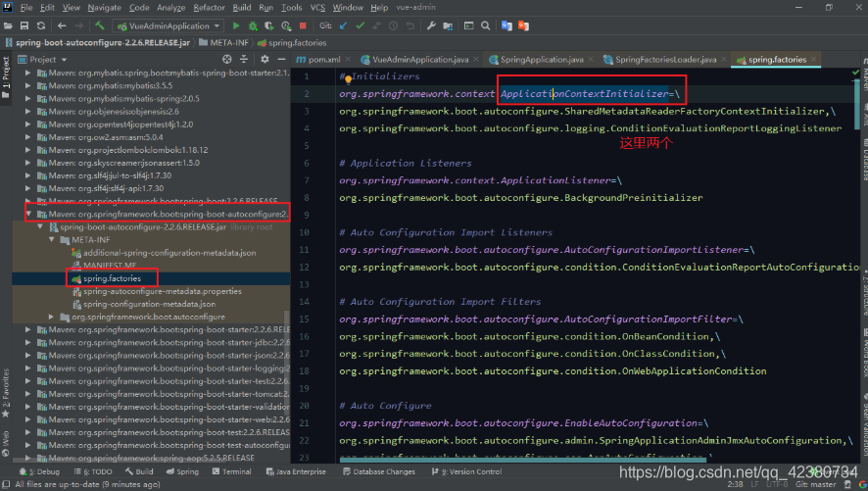This screenshot has width=868, height=491.
Task: Expand Maven org.slf4j:slf4j-api:1.7.30 node
Action: (x=28, y=188)
